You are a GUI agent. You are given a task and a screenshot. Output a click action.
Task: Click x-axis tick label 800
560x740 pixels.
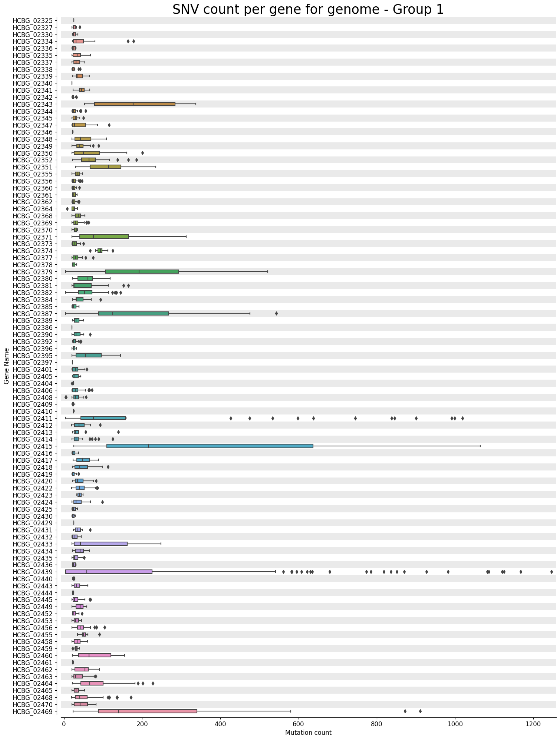tap(377, 724)
